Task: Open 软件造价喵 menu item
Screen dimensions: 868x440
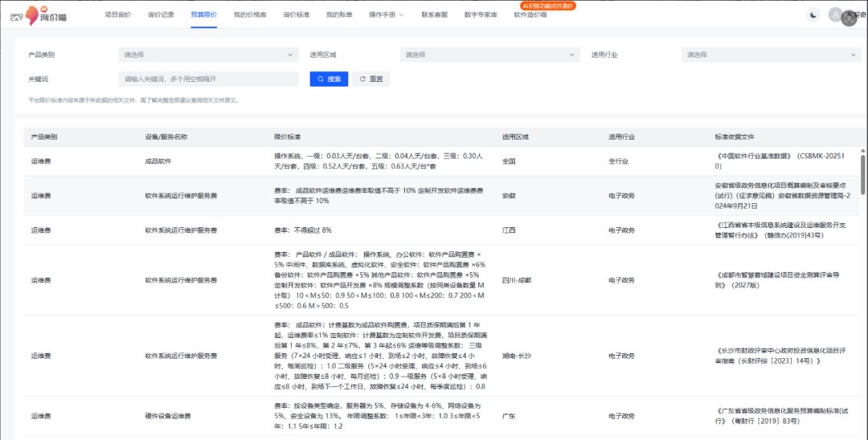Action: [x=530, y=15]
